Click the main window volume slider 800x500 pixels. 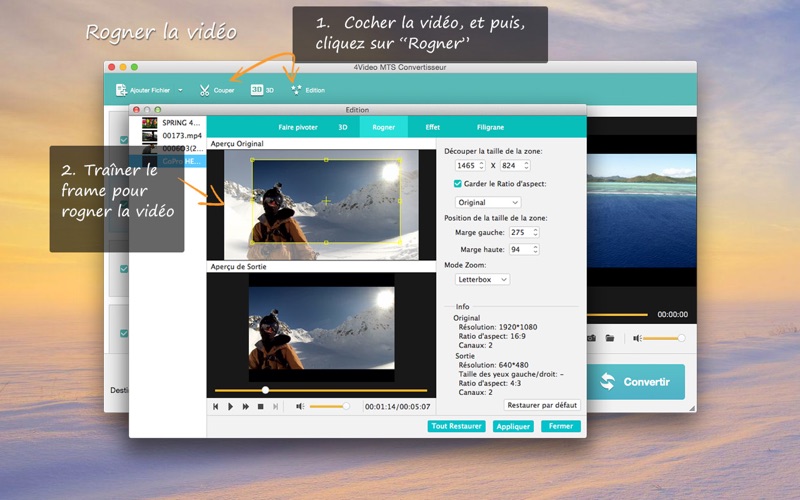[663, 338]
